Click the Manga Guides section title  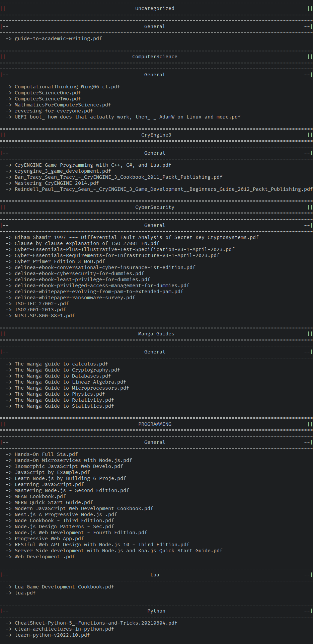(x=156, y=334)
